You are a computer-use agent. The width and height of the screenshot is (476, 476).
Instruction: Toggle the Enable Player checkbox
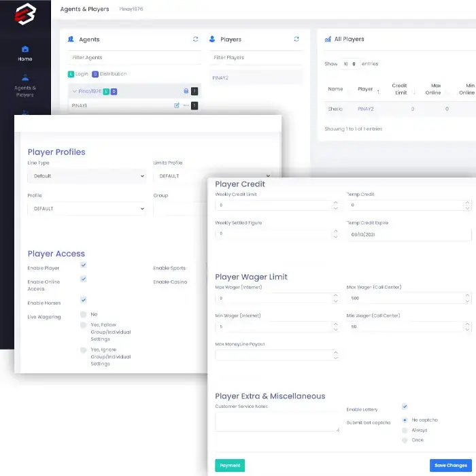84,265
